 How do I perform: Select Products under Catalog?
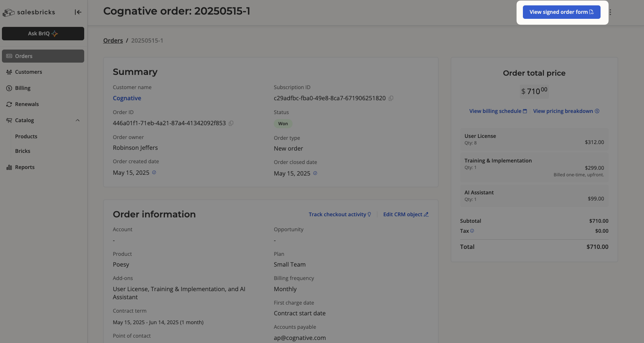point(26,136)
